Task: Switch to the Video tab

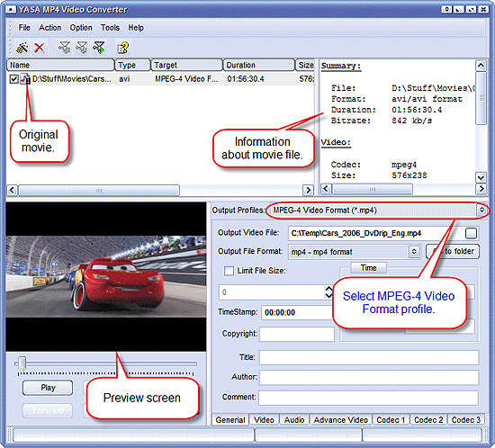Action: click(264, 420)
